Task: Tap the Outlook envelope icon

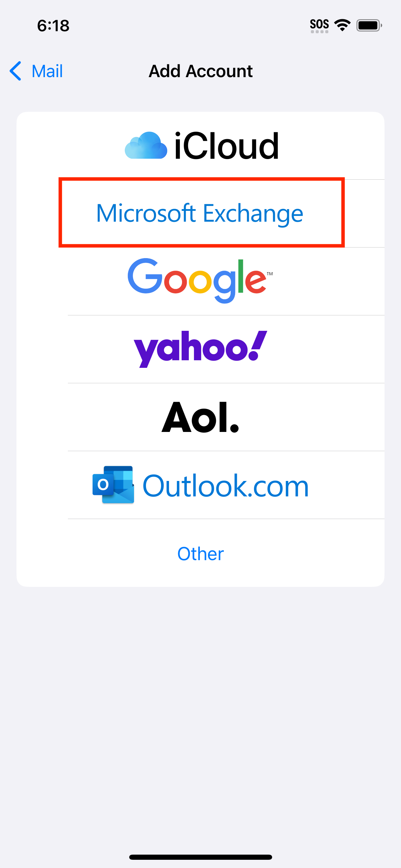Action: [113, 484]
